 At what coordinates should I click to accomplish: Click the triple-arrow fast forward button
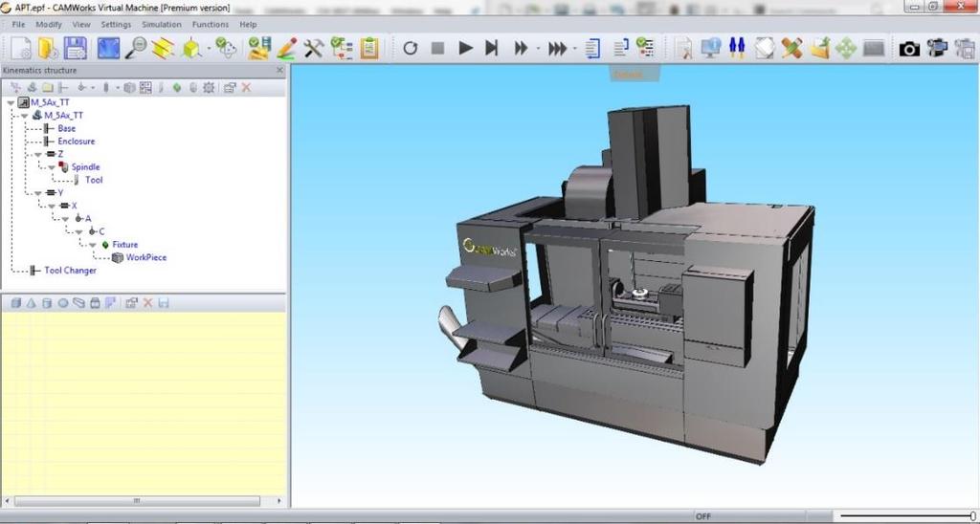click(x=557, y=48)
